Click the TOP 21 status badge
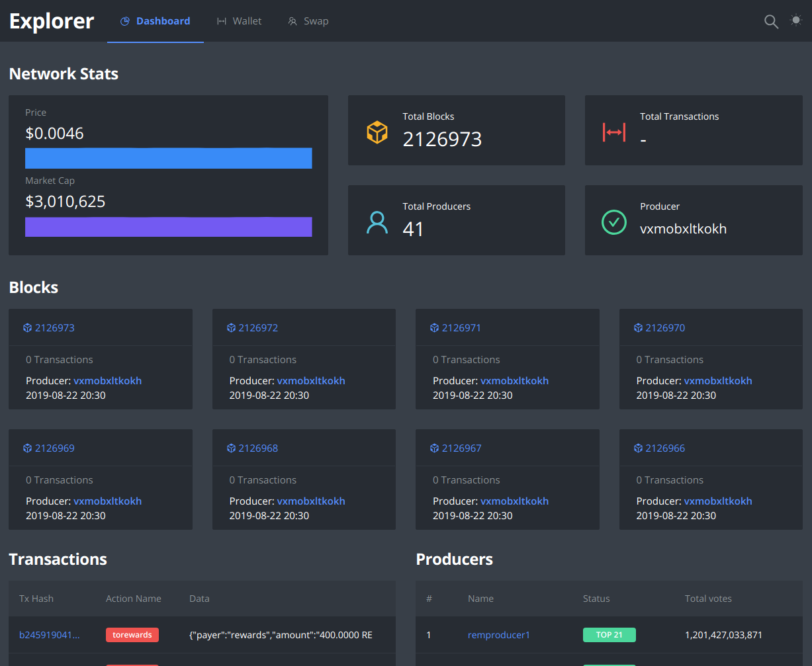Image resolution: width=812 pixels, height=666 pixels. (609, 634)
